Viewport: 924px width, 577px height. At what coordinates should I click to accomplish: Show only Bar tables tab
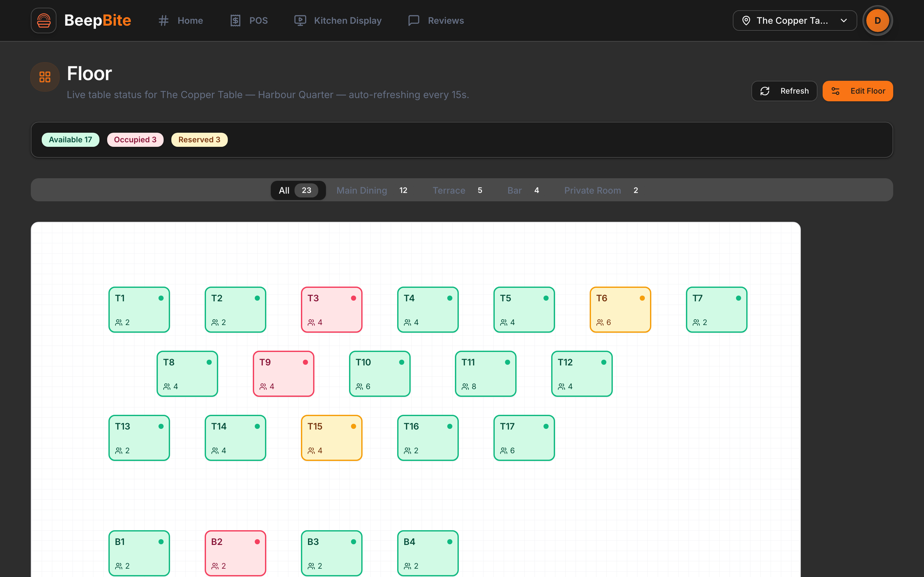[x=523, y=190]
